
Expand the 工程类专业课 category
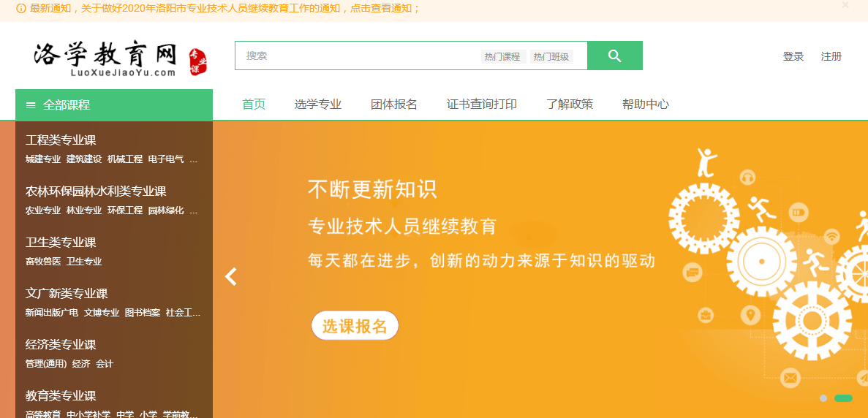[x=61, y=140]
